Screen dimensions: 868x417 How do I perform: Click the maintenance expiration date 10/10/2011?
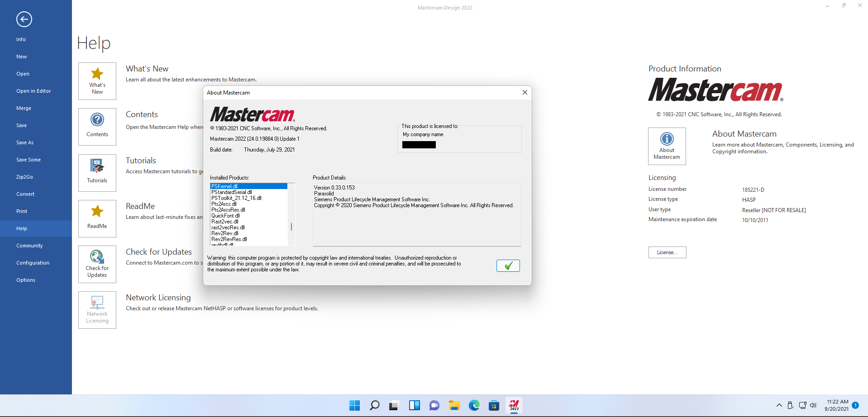point(755,220)
